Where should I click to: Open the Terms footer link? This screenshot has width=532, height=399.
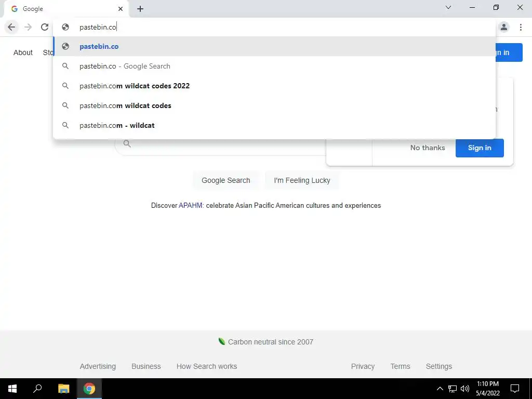click(400, 366)
